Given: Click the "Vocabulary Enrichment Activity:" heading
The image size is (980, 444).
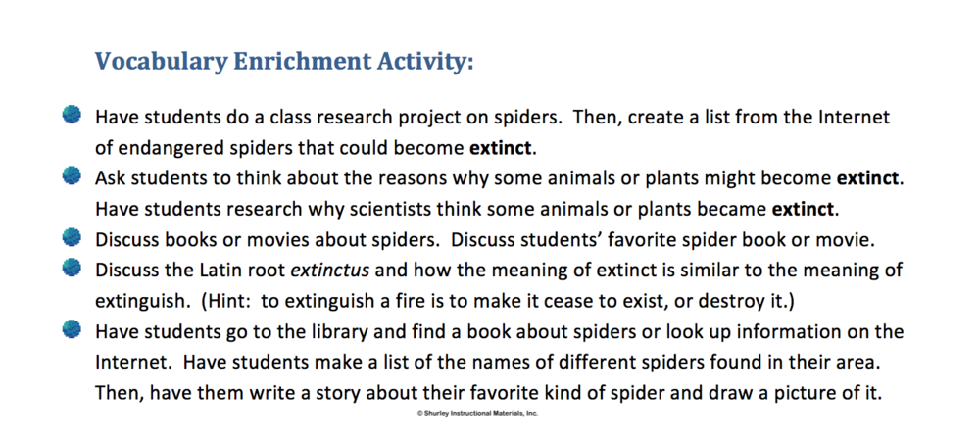Looking at the screenshot, I should pyautogui.click(x=284, y=63).
